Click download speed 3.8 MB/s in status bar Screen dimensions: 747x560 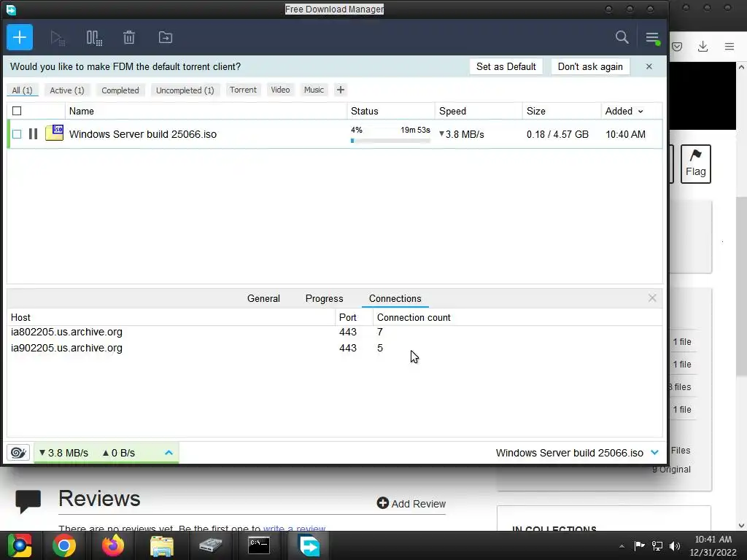tap(64, 452)
